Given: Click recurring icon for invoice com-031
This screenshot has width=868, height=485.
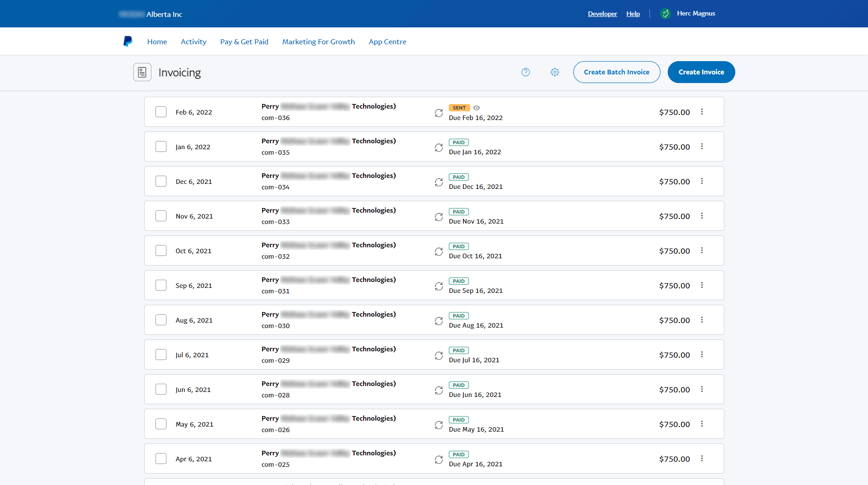Looking at the screenshot, I should tap(439, 286).
